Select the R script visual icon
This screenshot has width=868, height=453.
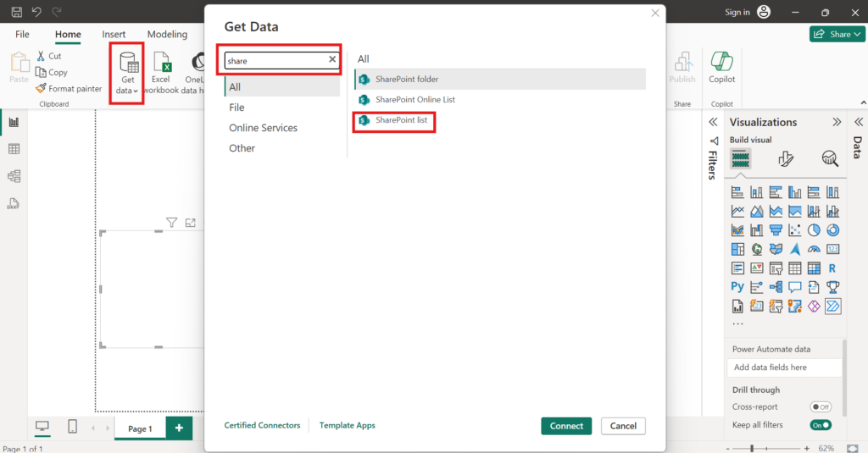point(832,268)
